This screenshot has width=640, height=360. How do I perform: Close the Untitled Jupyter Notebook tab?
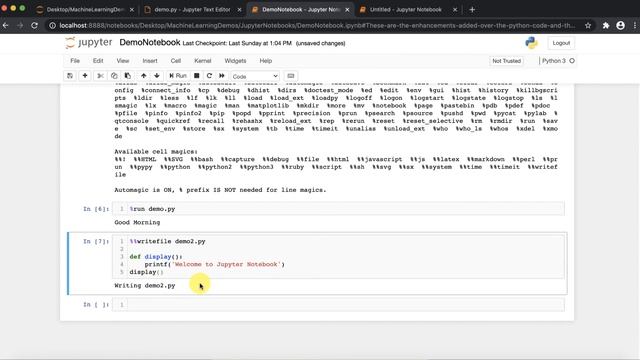click(455, 9)
